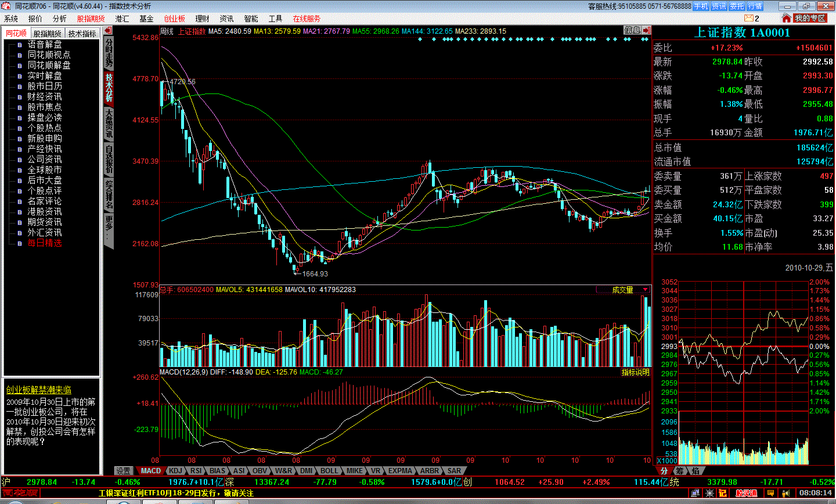Click the 信息 button above the chart
The width and height of the screenshot is (836, 504).
click(x=632, y=30)
